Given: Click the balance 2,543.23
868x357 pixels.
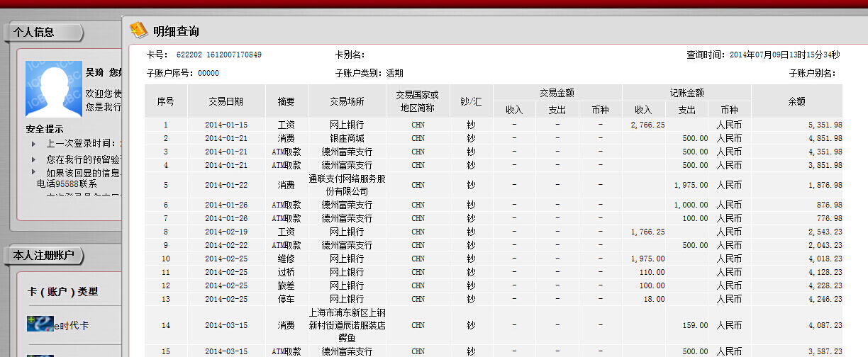Looking at the screenshot, I should [x=825, y=232].
